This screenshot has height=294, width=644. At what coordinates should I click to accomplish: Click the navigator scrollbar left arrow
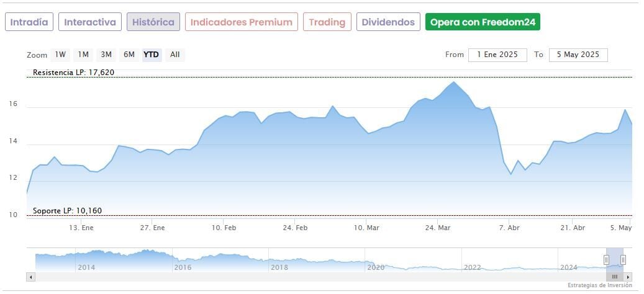coord(31,277)
